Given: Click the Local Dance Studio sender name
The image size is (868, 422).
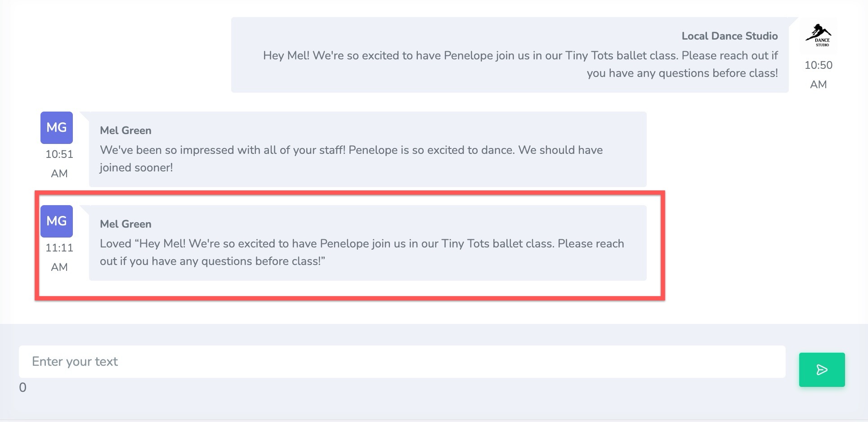Looking at the screenshot, I should (x=729, y=36).
